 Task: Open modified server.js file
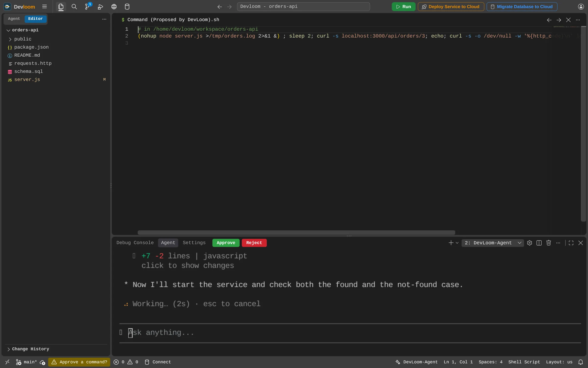[56, 79]
